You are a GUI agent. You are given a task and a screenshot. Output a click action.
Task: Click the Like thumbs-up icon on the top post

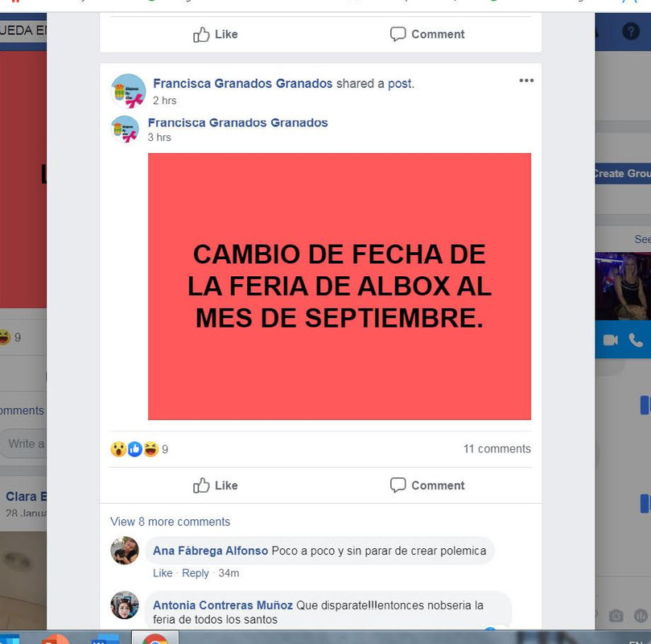click(x=201, y=35)
